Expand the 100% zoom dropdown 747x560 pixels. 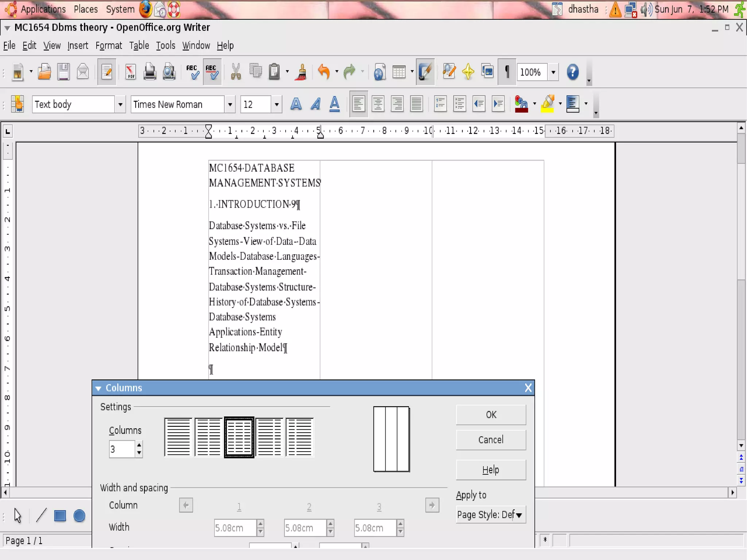(553, 72)
